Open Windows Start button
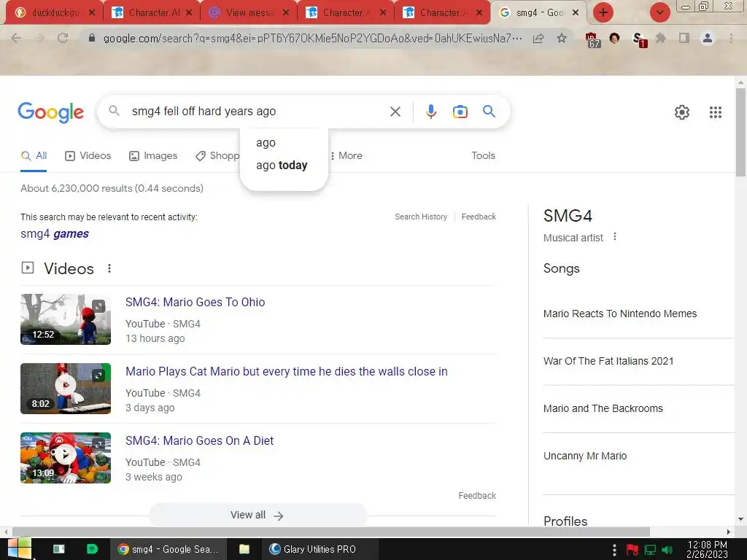Screen dimensions: 747x560 [x=19, y=548]
